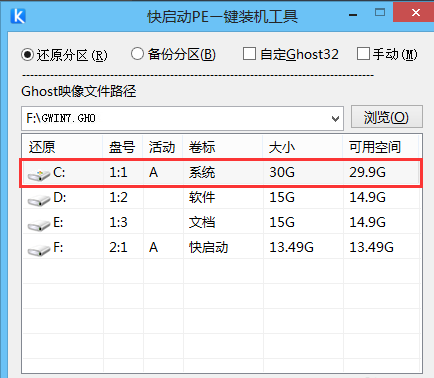Enable the 自定Ghost32 checkbox
The height and width of the screenshot is (378, 434).
pyautogui.click(x=249, y=54)
